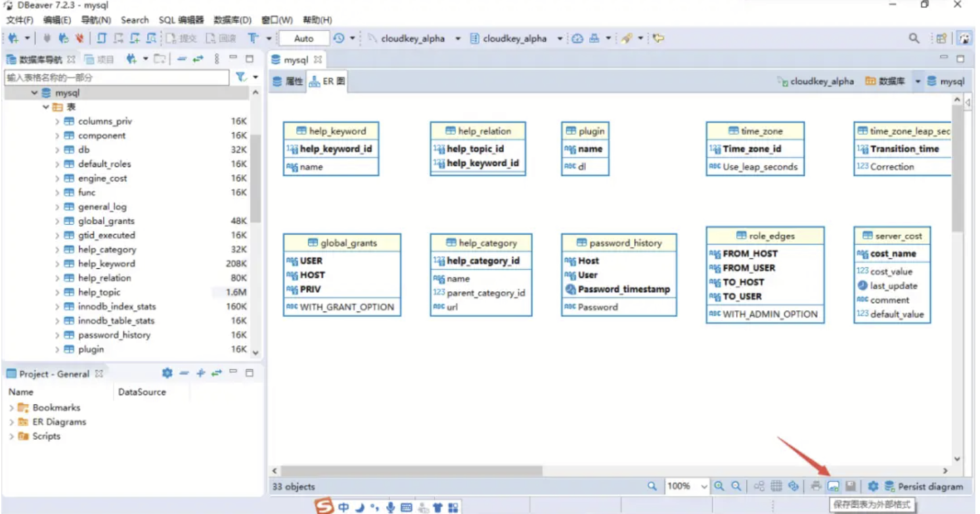Close the mysql editor tab

click(317, 60)
